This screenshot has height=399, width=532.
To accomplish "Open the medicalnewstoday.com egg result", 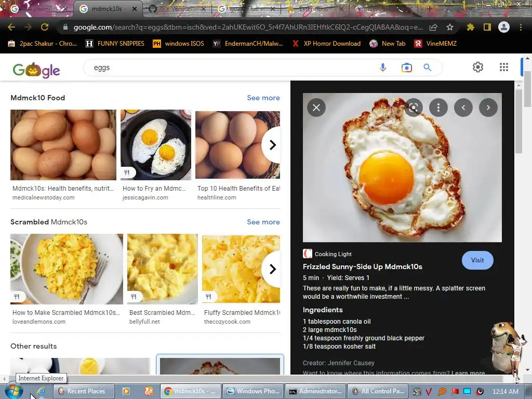I will point(63,145).
